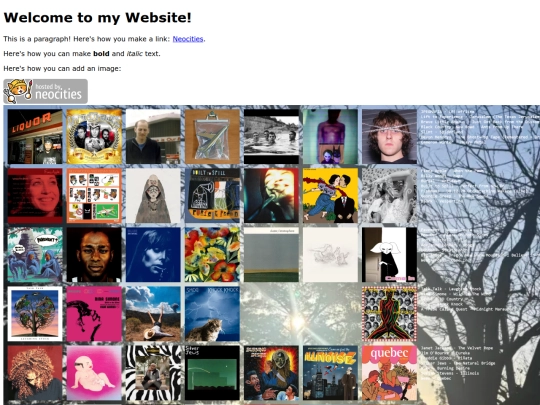Viewport: 540px width, 405px height.
Task: Click the Built to Spill album cover
Action: 212,196
